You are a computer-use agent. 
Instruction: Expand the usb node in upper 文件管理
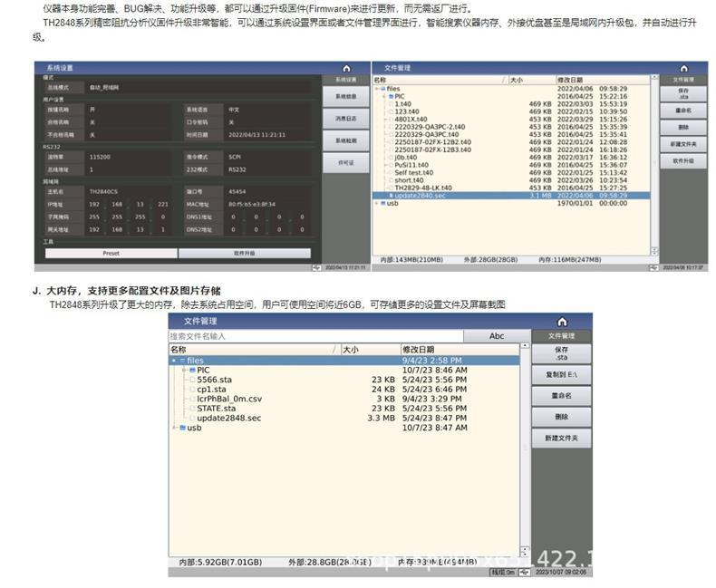pyautogui.click(x=377, y=204)
